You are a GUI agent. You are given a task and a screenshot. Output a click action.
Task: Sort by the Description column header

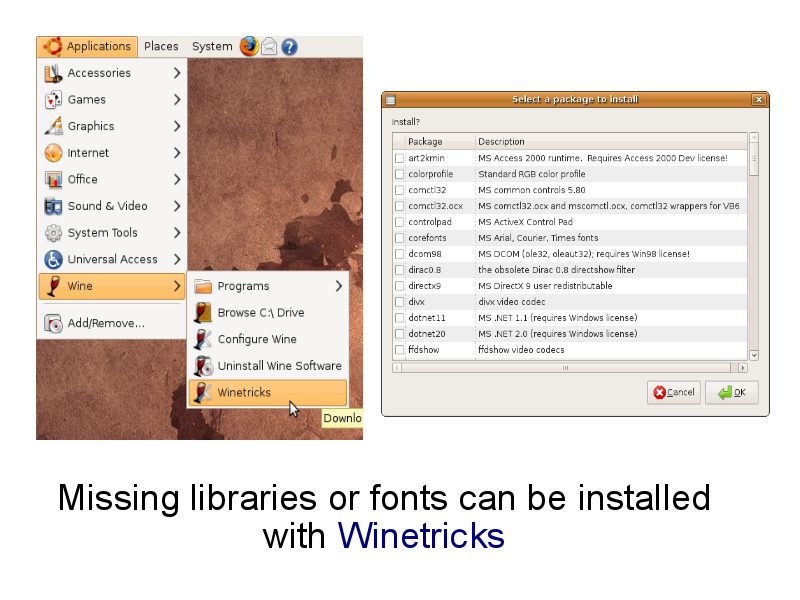[x=611, y=142]
